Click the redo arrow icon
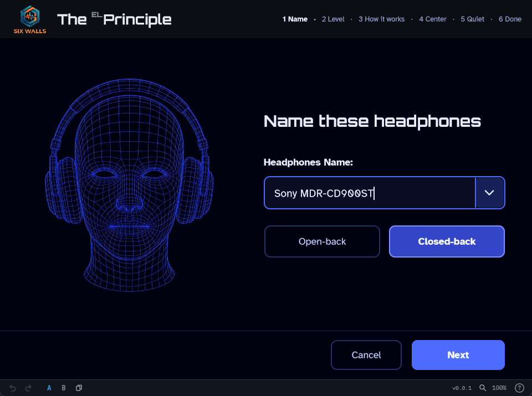Image resolution: width=532 pixels, height=396 pixels. click(x=28, y=388)
